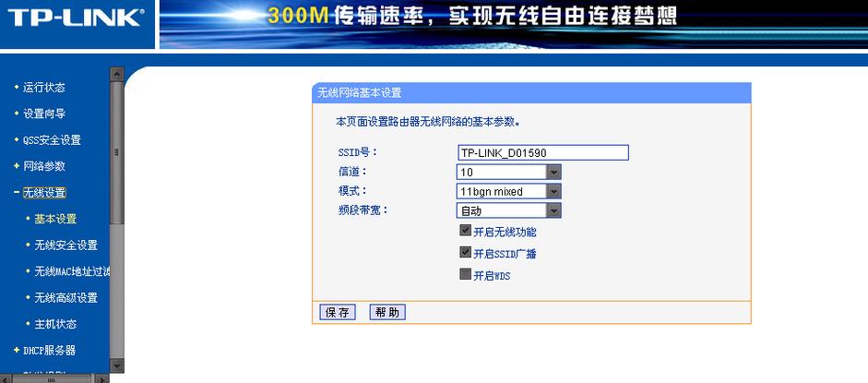Select 基本设置 submenu item
Image resolution: width=868 pixels, height=383 pixels.
tap(55, 219)
